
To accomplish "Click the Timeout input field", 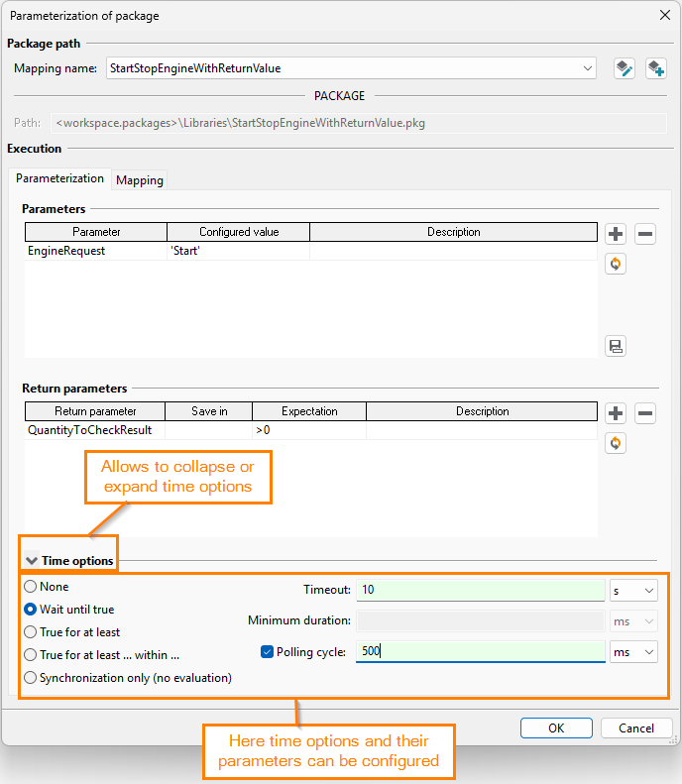I will (481, 590).
